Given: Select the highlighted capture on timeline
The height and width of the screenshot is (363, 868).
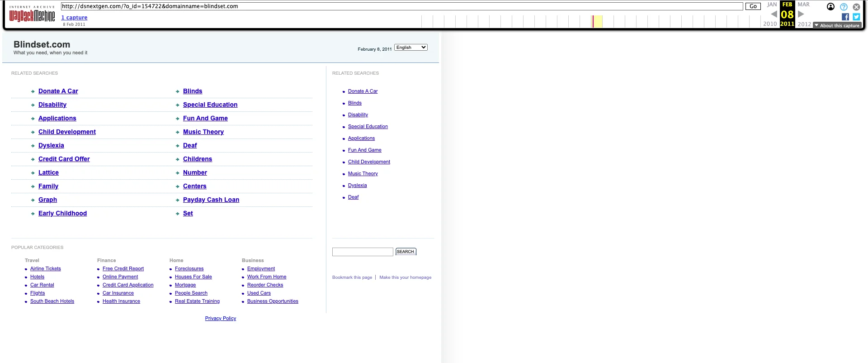Looking at the screenshot, I should 597,21.
